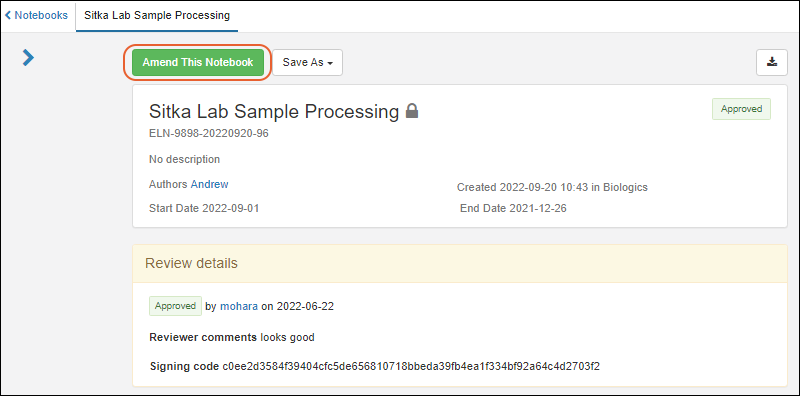Screen dimensions: 800x396
Task: Expand the left sidebar chevron
Action: (28, 58)
